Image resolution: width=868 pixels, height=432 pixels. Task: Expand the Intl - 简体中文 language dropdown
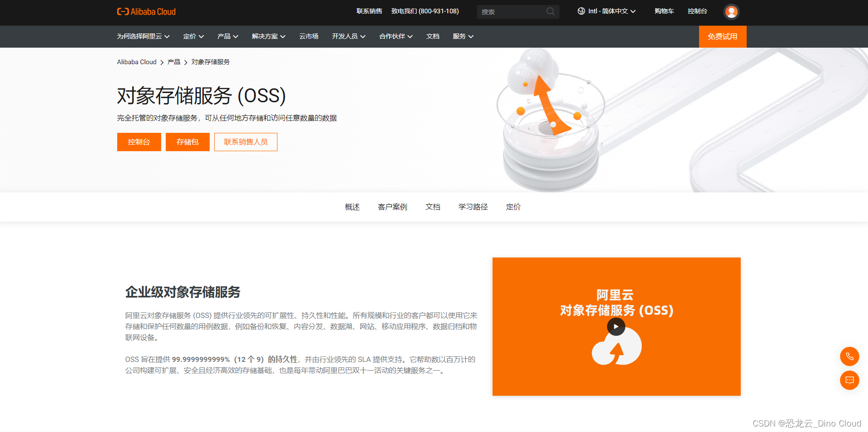(607, 11)
